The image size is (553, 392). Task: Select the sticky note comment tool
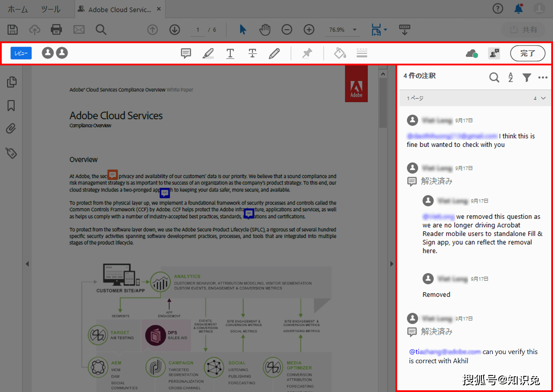(185, 53)
